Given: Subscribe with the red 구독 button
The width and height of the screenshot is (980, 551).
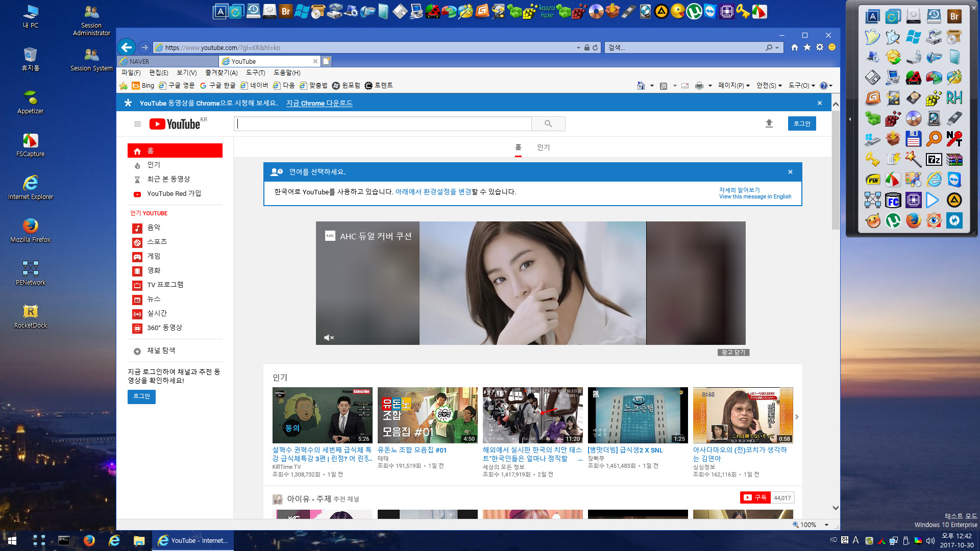Looking at the screenshot, I should click(x=755, y=497).
